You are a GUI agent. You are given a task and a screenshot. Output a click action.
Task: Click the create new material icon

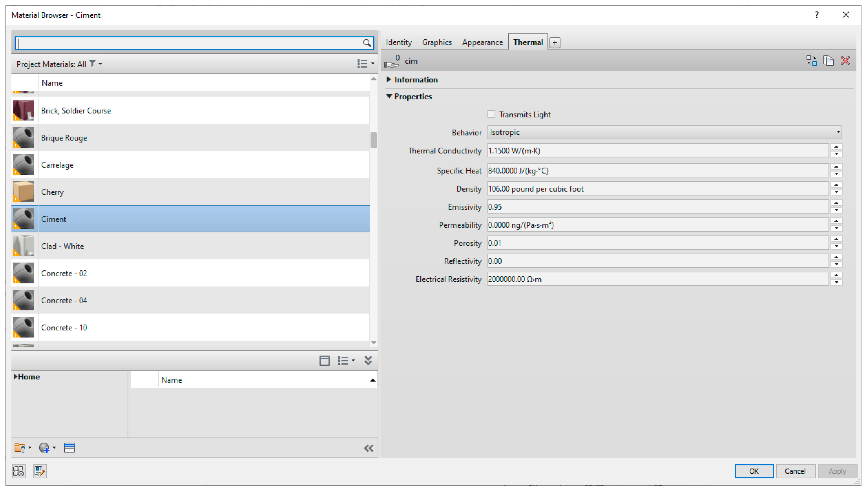pos(44,448)
